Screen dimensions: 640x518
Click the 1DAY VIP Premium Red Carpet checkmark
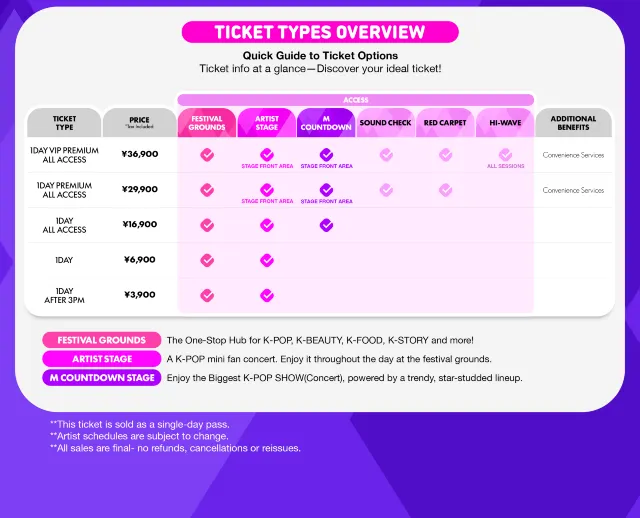click(446, 155)
